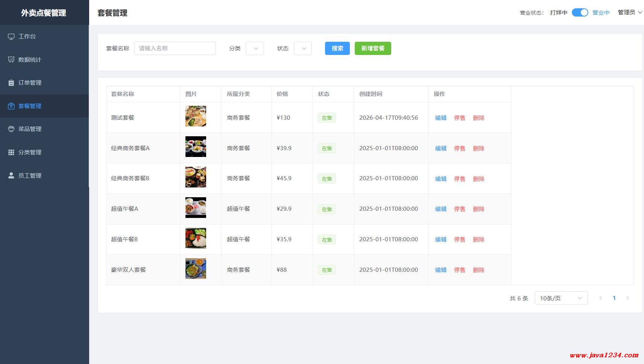This screenshot has width=644, height=364.
Task: Open 员工管理 in the sidebar menu
Action: (x=30, y=175)
